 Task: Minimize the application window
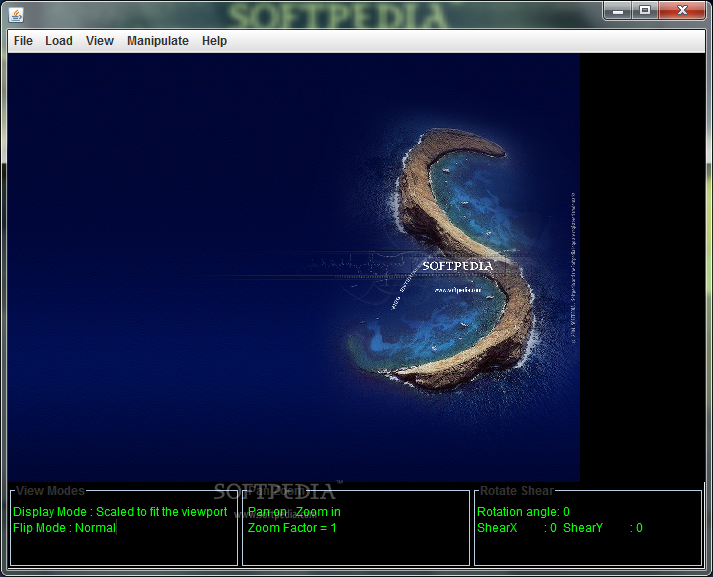click(618, 11)
